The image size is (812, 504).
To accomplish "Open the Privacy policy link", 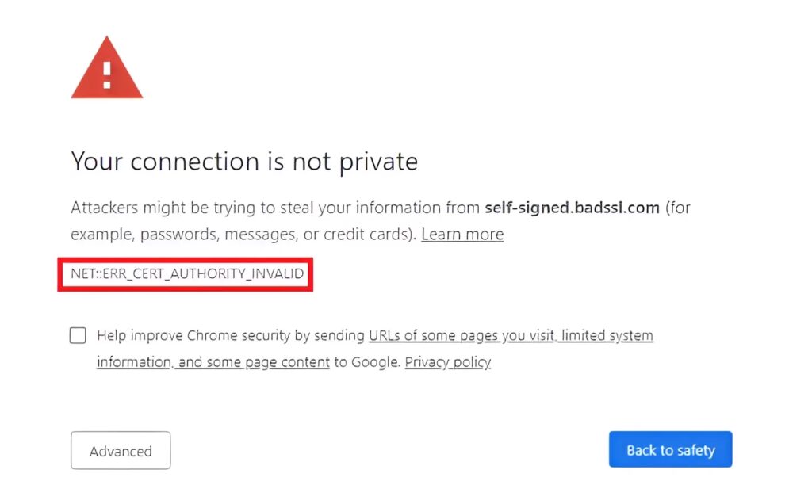I will 448,362.
